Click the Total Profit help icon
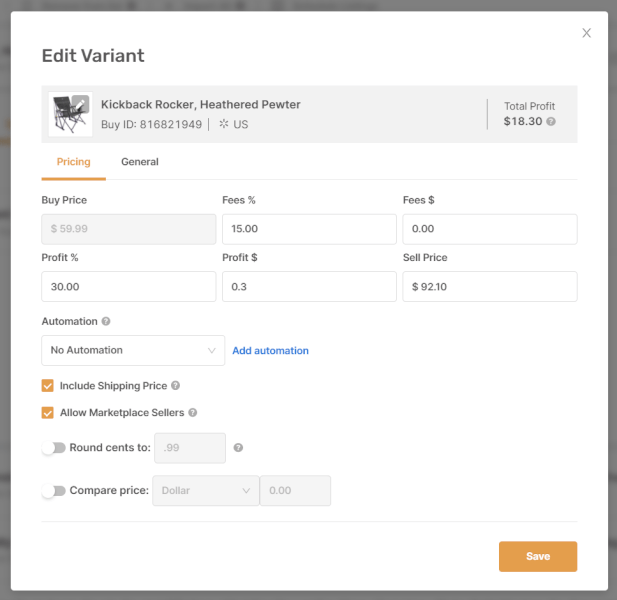 click(551, 121)
